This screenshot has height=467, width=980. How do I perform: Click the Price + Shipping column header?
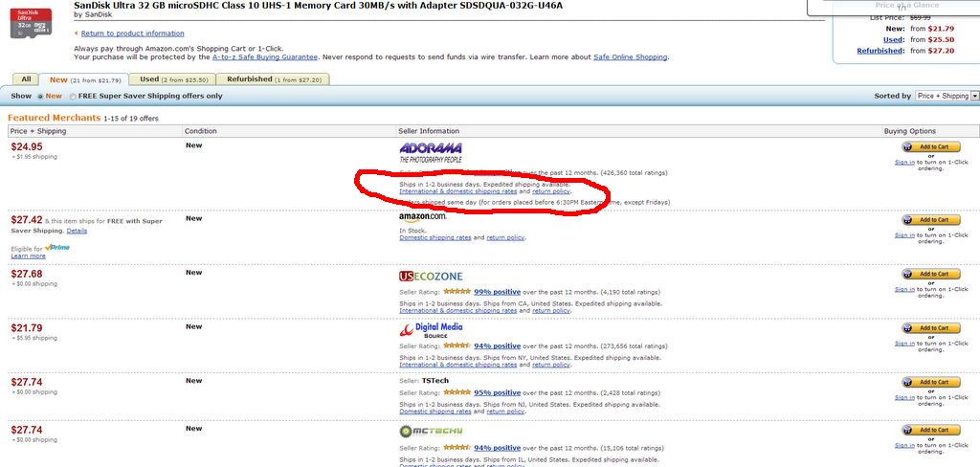click(x=38, y=131)
